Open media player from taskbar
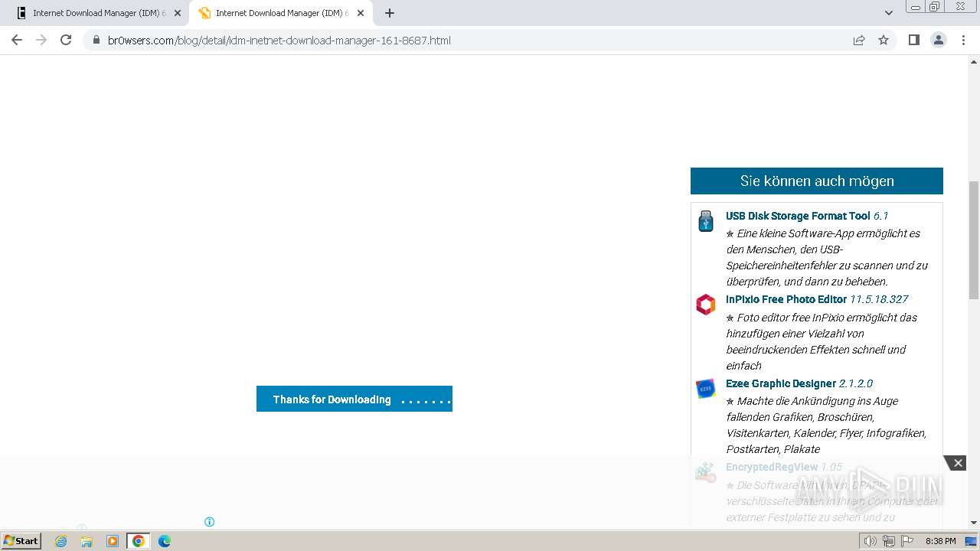 [113, 541]
